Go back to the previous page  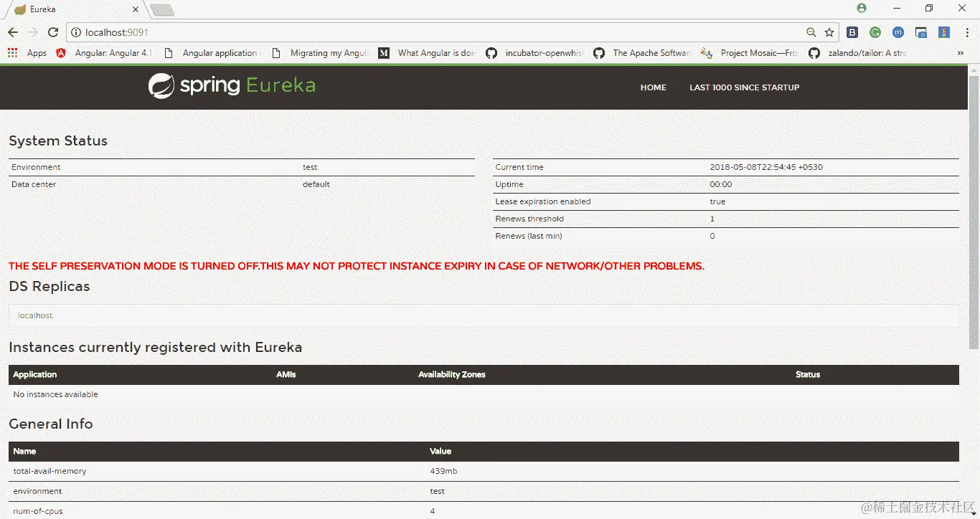13,32
